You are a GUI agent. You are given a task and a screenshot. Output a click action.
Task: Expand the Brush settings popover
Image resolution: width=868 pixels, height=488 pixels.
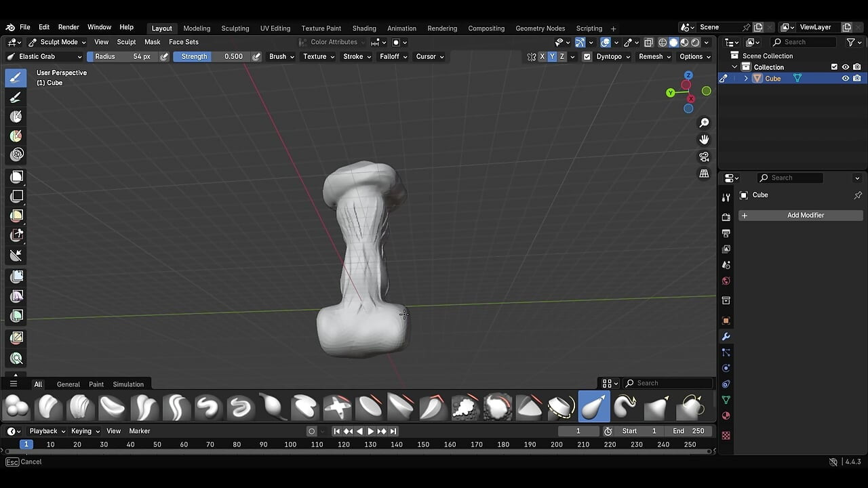tap(281, 56)
